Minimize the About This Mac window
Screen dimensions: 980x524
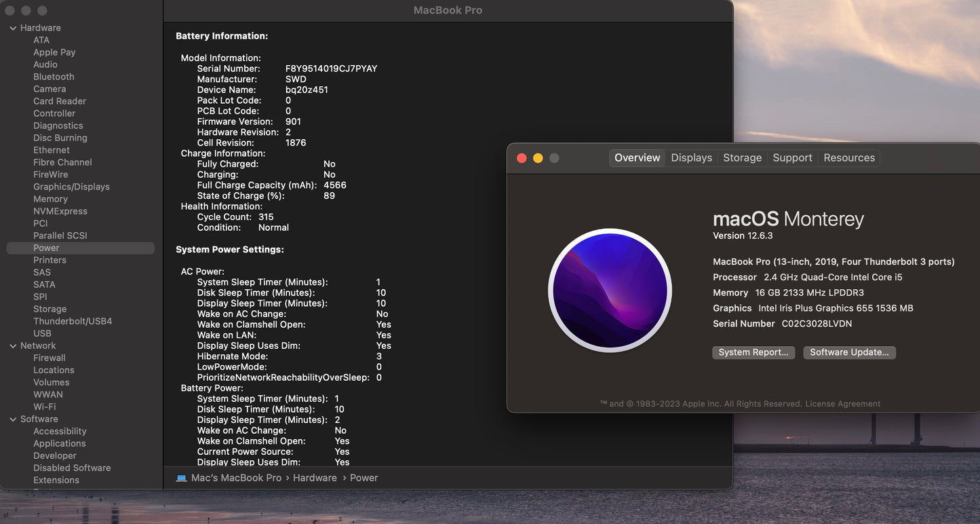[538, 158]
